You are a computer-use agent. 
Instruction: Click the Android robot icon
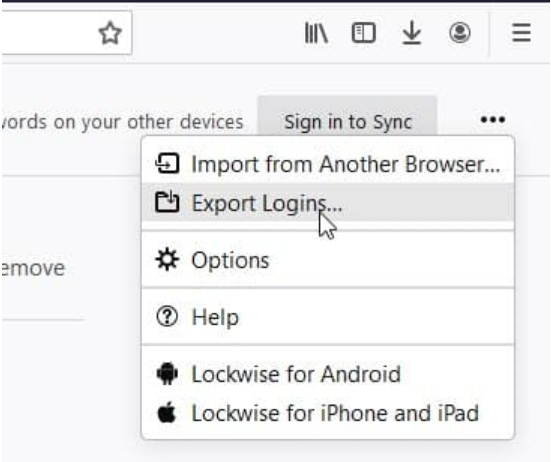[167, 373]
